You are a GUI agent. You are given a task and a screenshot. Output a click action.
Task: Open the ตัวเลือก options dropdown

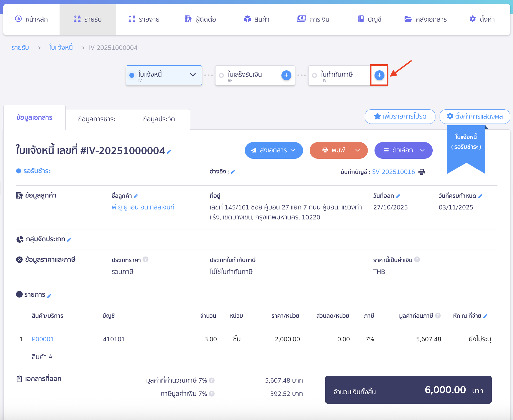tap(423, 150)
